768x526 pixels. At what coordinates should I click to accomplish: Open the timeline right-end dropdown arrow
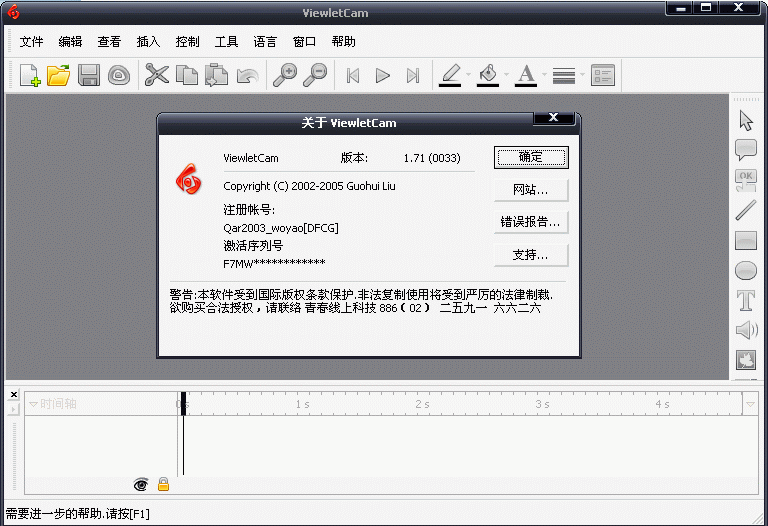click(750, 404)
